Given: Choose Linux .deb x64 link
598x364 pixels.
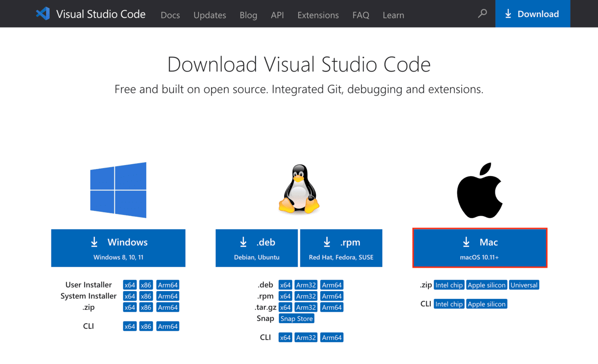Looking at the screenshot, I should (285, 285).
